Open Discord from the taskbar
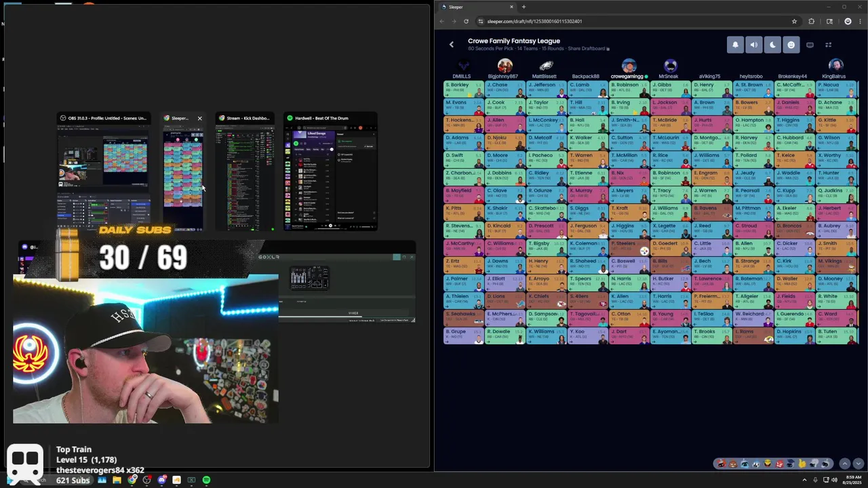This screenshot has width=868, height=488. click(x=161, y=480)
